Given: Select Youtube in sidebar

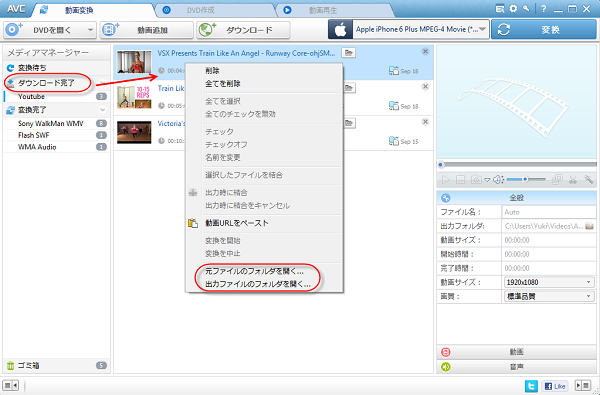Looking at the screenshot, I should pyautogui.click(x=56, y=96).
